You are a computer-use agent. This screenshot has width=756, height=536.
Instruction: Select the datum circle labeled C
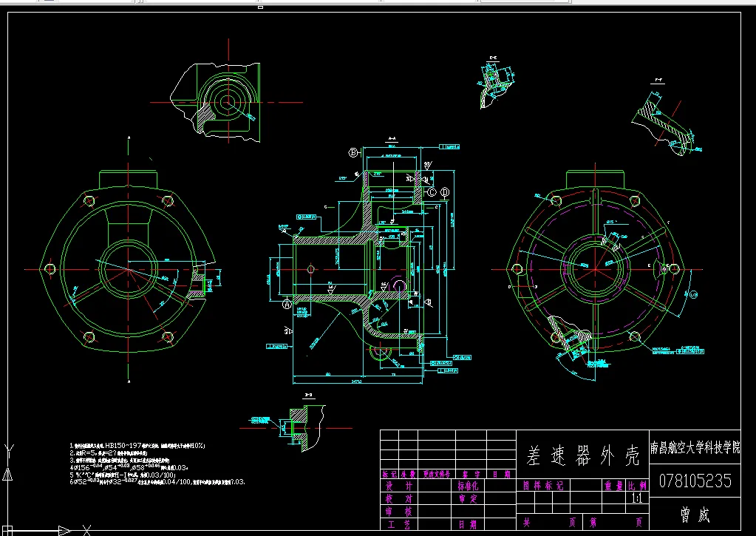(x=432, y=192)
